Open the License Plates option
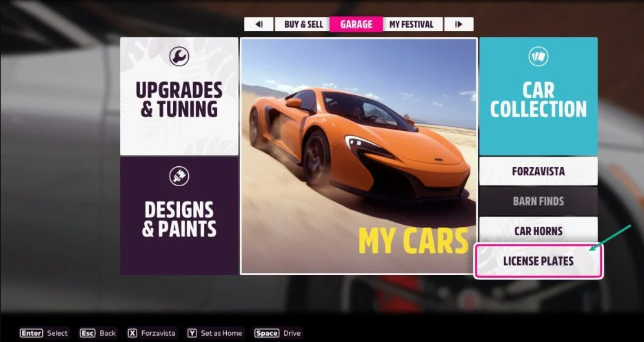This screenshot has height=342, width=644. [x=539, y=261]
